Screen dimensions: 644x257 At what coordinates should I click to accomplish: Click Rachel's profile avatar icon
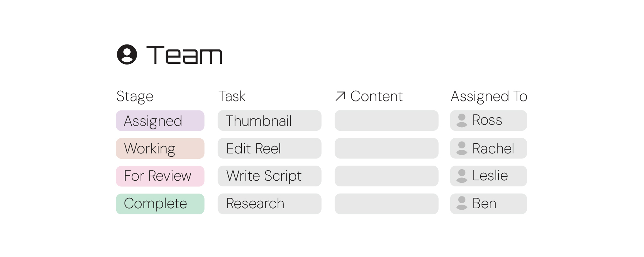click(462, 148)
